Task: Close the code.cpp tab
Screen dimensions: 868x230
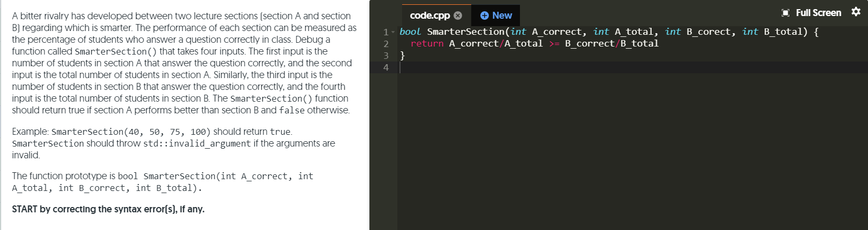Action: pos(458,16)
